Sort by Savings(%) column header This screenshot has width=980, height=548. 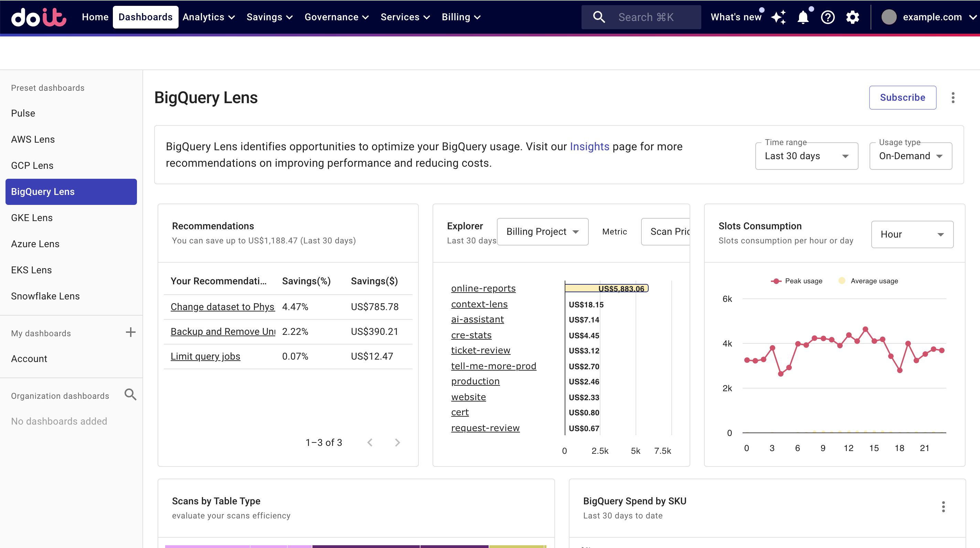[x=306, y=281]
